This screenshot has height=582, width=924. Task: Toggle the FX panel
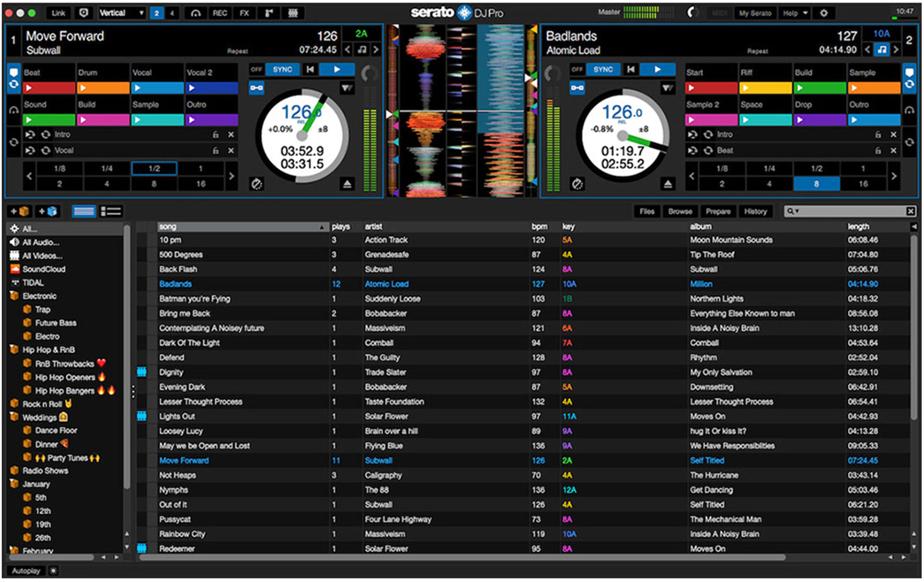[244, 13]
